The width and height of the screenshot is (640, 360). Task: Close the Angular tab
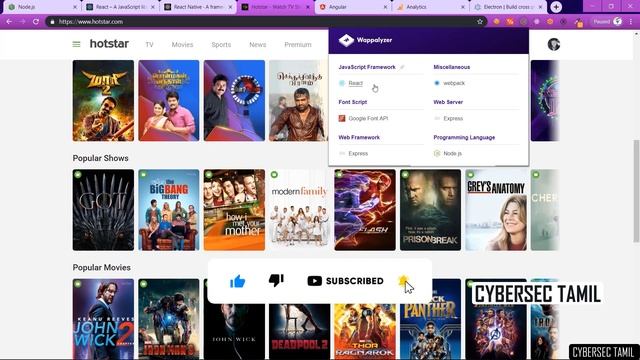point(385,7)
